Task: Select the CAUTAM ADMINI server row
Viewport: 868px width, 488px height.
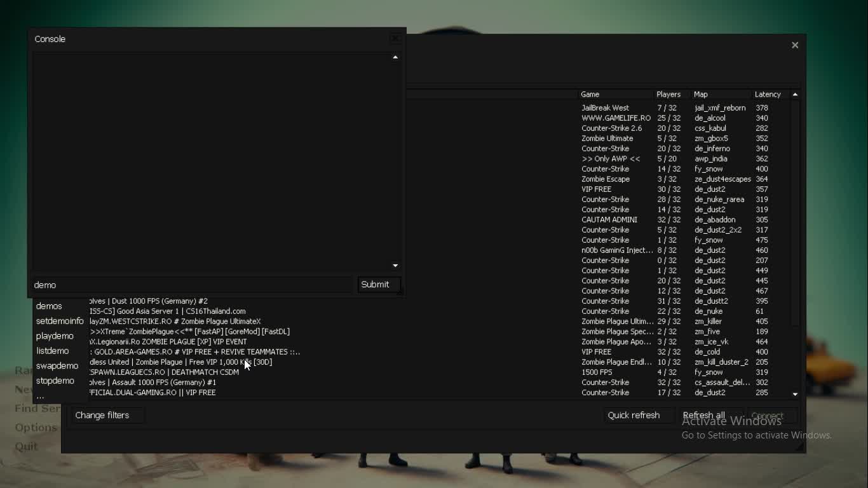Action: coord(598,220)
